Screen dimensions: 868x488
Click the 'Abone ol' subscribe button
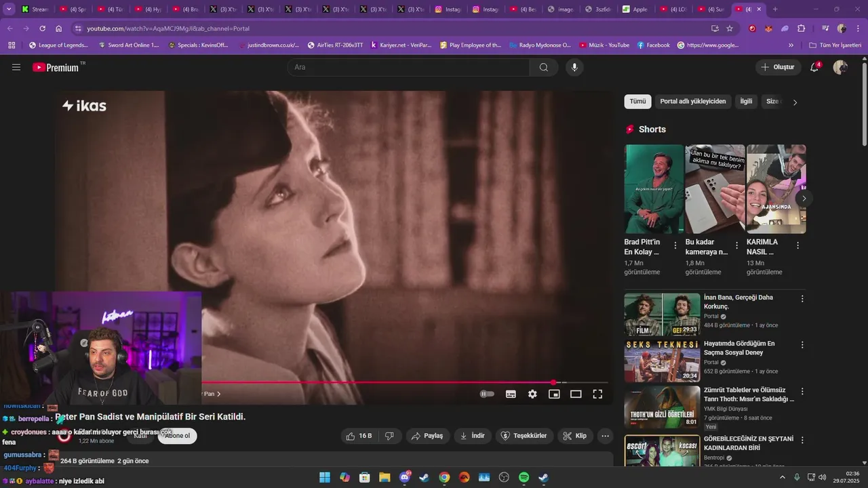[x=178, y=436]
